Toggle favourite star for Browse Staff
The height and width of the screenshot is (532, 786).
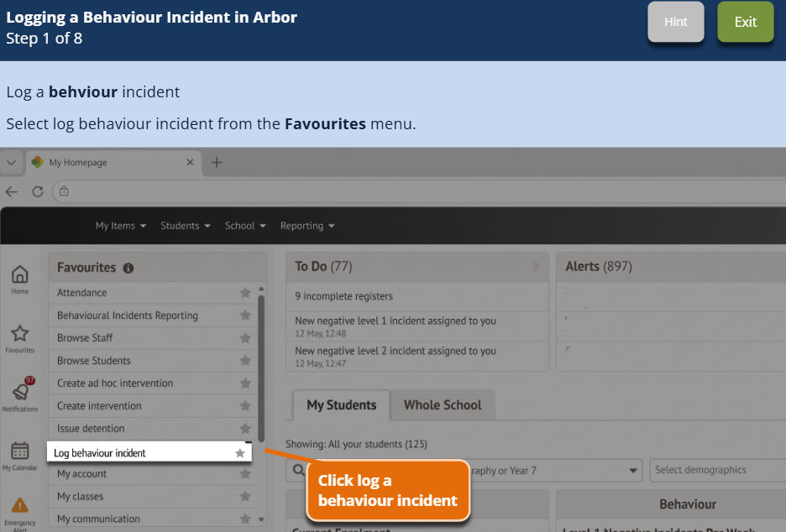[x=245, y=337]
